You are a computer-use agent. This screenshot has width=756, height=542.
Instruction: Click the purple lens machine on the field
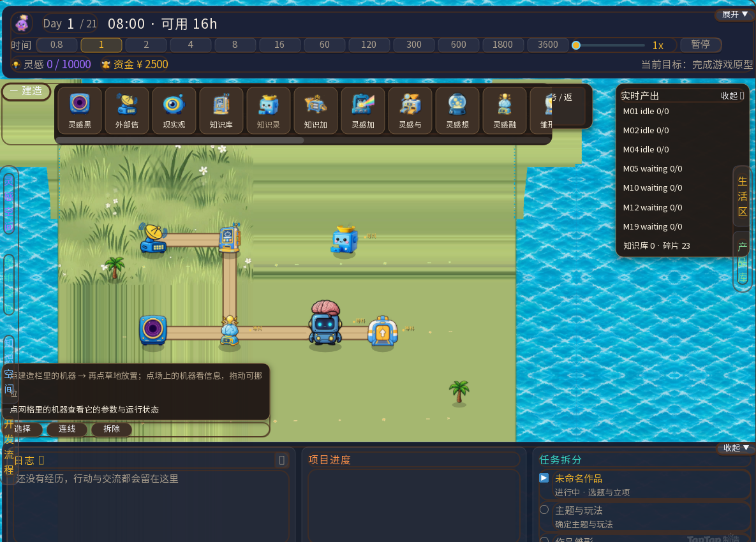pos(153,330)
